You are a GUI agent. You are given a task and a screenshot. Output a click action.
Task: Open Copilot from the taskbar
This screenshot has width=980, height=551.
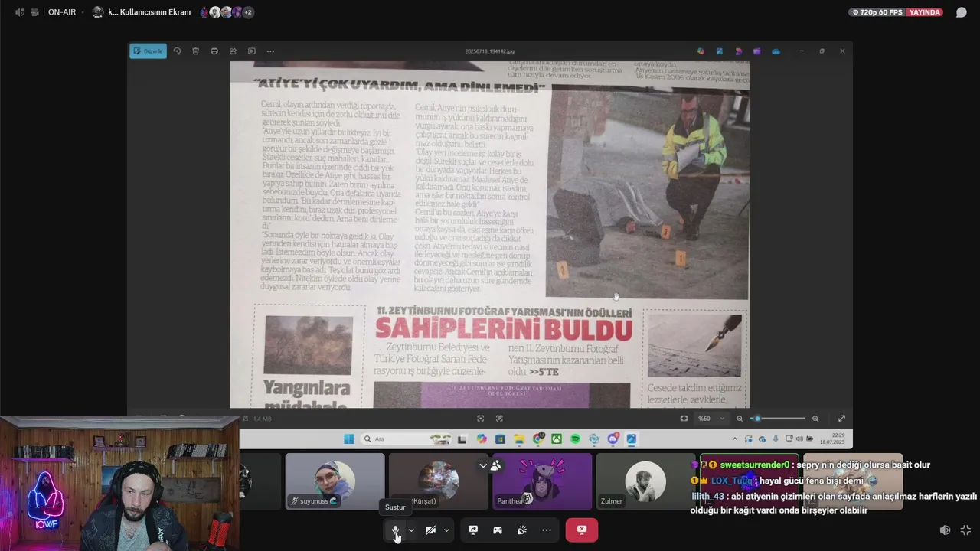coord(482,439)
